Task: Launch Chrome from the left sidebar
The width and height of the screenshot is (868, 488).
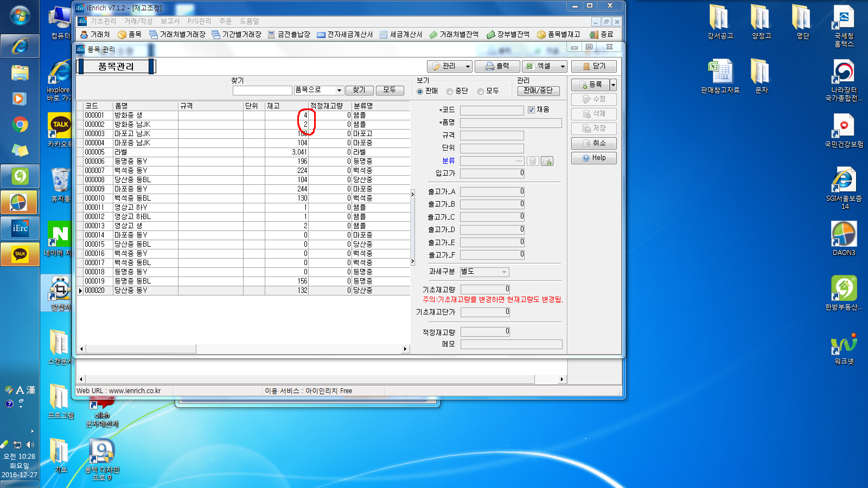Action: coord(20,125)
